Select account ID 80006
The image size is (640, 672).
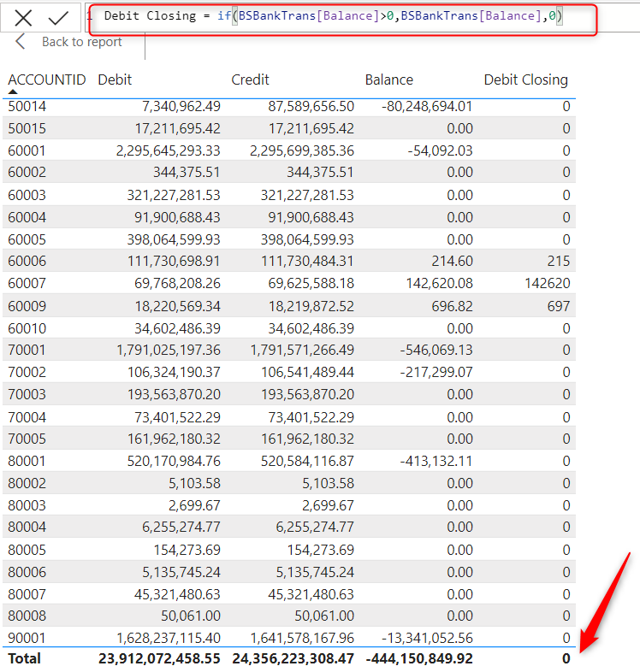[x=27, y=572]
